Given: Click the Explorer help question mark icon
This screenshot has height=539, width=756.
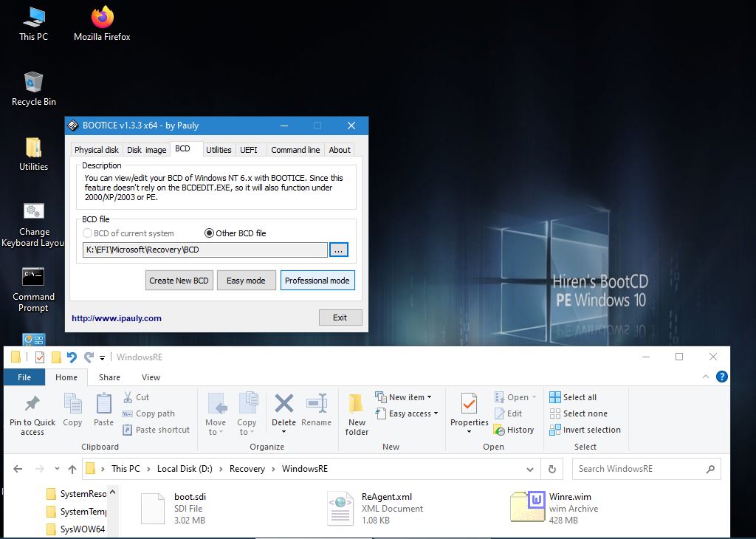Looking at the screenshot, I should tap(722, 377).
